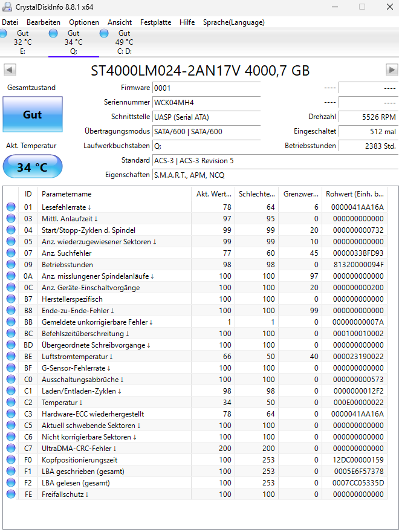Click status orb of Kopfpositionierungszeit row
This screenshot has width=399, height=532.
tap(11, 459)
